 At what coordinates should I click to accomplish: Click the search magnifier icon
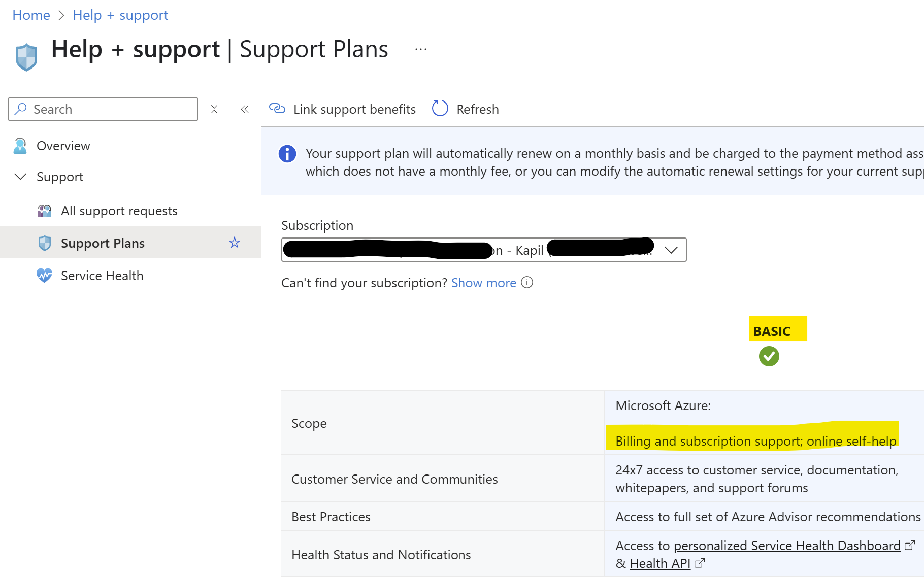[21, 109]
